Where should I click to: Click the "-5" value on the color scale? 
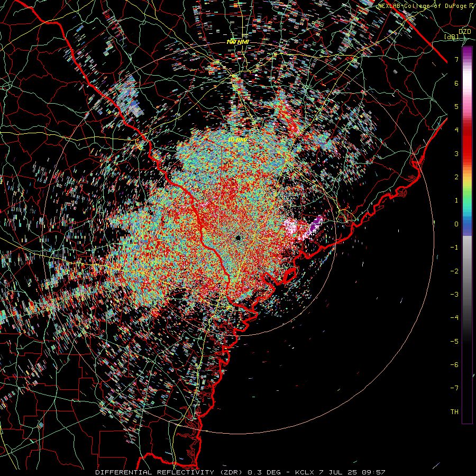pyautogui.click(x=454, y=342)
